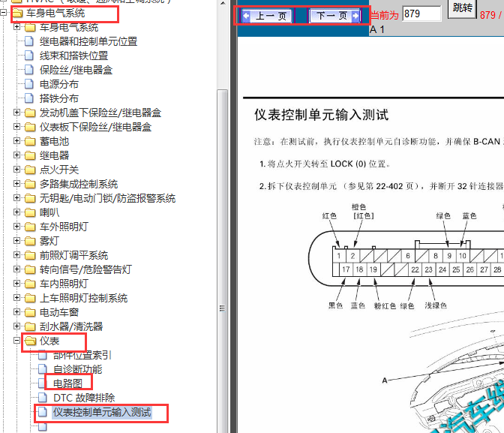Click the 自诊断功能 document icon
The width and height of the screenshot is (504, 433).
42,369
